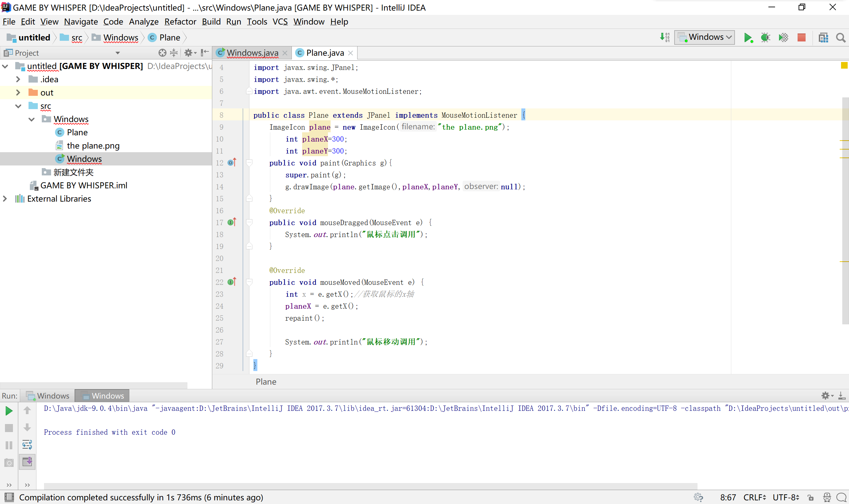Open Project Structure icon in toolbar

tap(823, 37)
